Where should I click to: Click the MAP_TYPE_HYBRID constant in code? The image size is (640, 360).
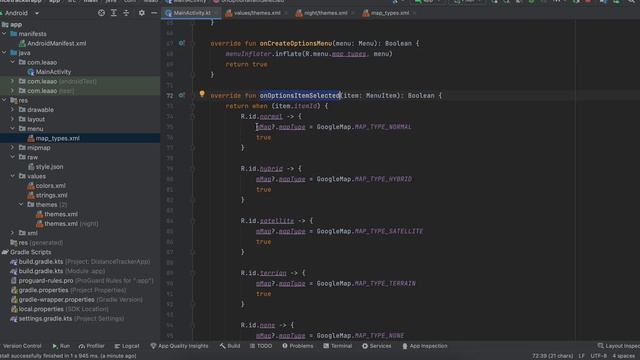tap(383, 179)
